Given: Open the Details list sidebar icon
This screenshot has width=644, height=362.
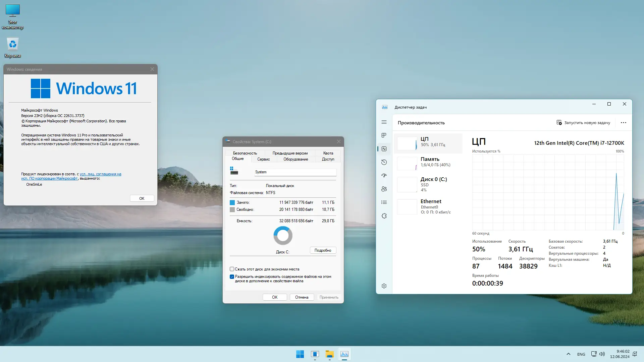Looking at the screenshot, I should pyautogui.click(x=384, y=202).
